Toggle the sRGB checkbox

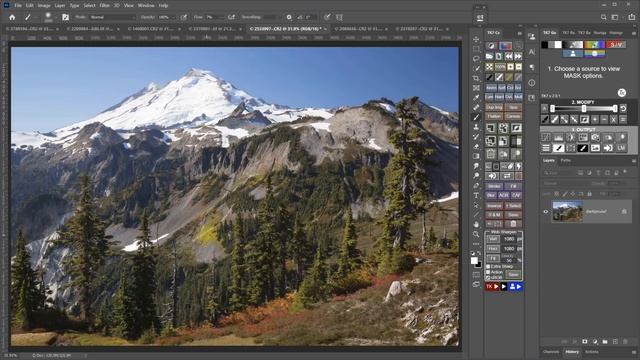point(488,278)
